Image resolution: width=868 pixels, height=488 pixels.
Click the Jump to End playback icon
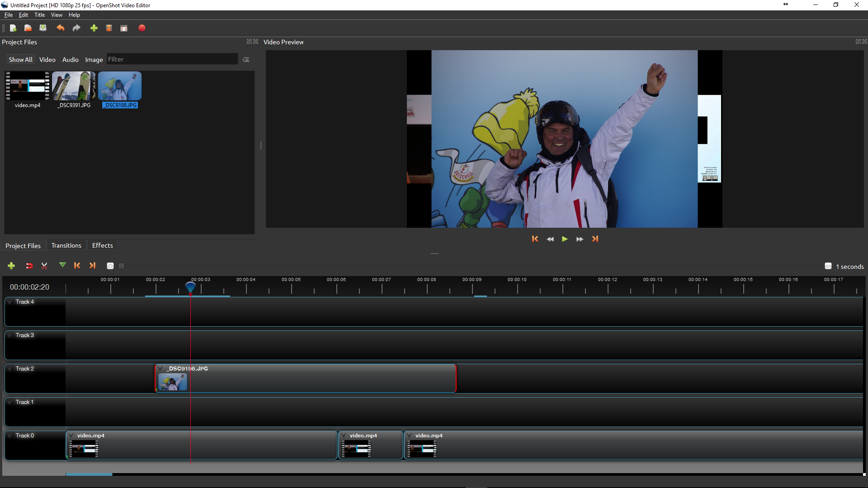click(x=595, y=238)
